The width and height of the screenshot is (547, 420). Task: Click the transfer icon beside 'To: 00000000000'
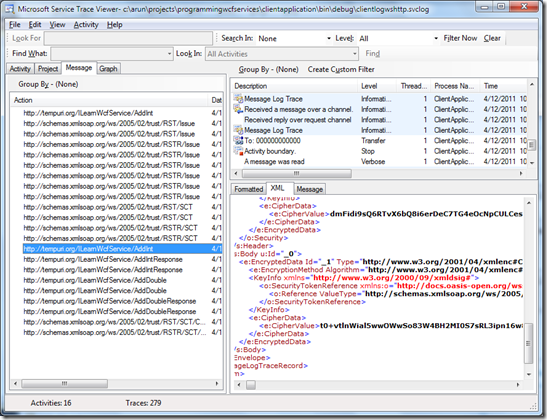pyautogui.click(x=239, y=141)
